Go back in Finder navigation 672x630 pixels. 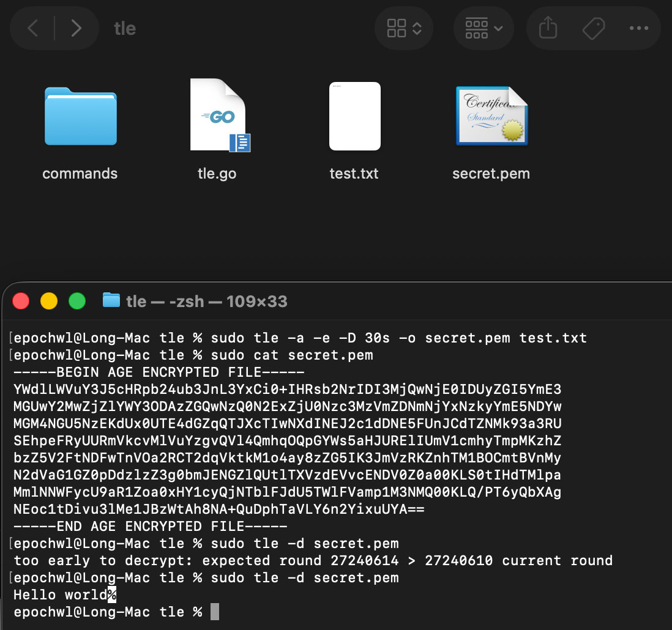pyautogui.click(x=33, y=28)
